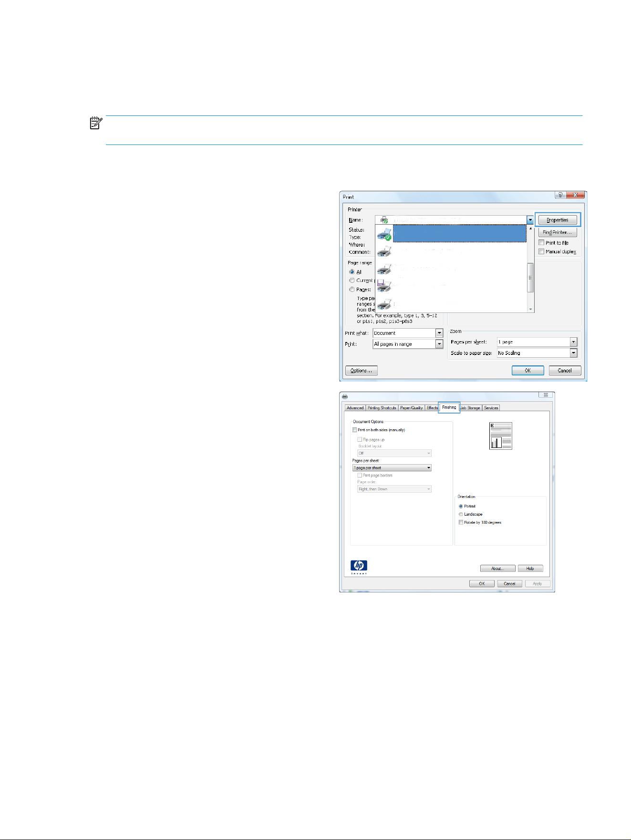Screen dimensions: 631x840
Task: Click OK in the printer properties dialog
Action: 482,584
